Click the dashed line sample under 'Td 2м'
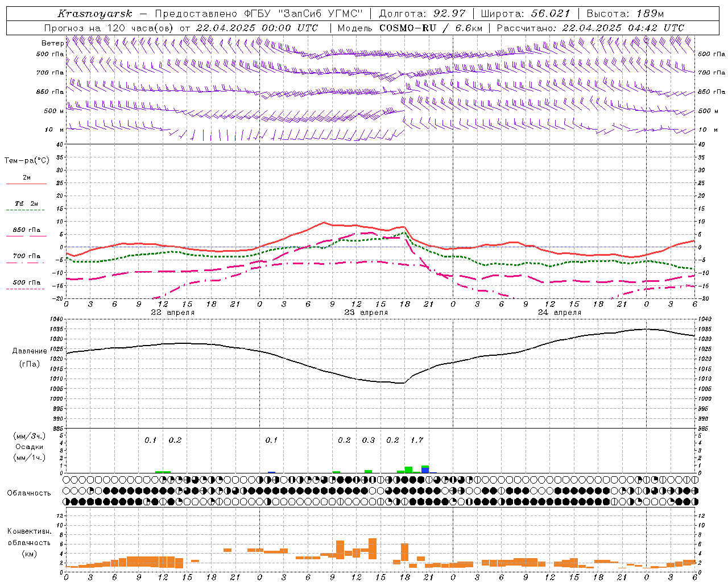Screen dimensions: 728x582 pyautogui.click(x=26, y=210)
